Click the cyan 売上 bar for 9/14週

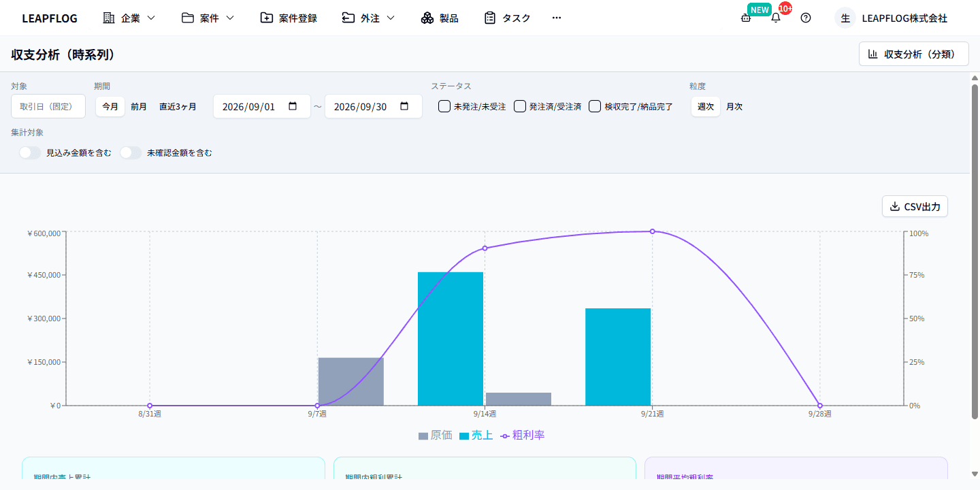click(451, 339)
